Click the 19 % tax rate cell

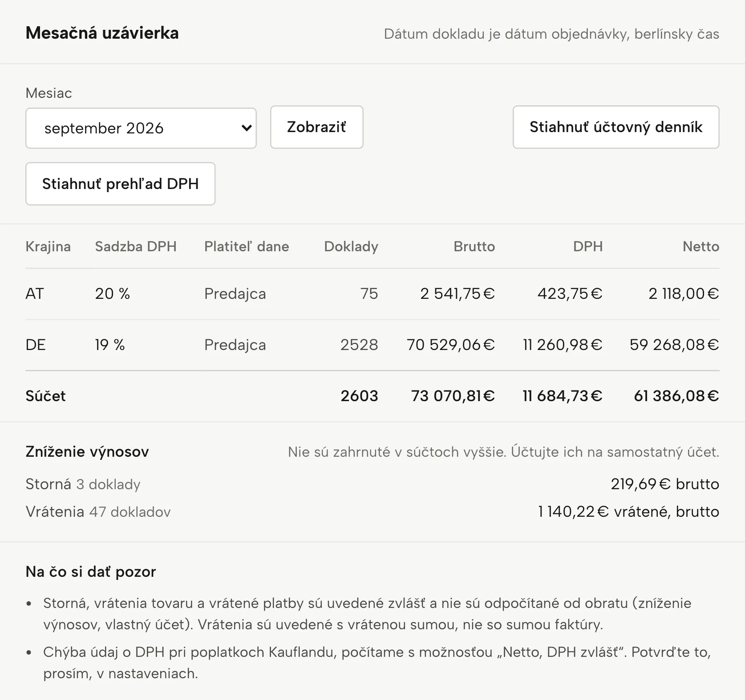tap(110, 345)
